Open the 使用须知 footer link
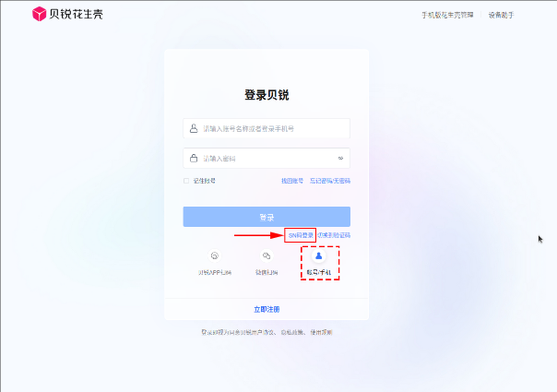 (321, 332)
